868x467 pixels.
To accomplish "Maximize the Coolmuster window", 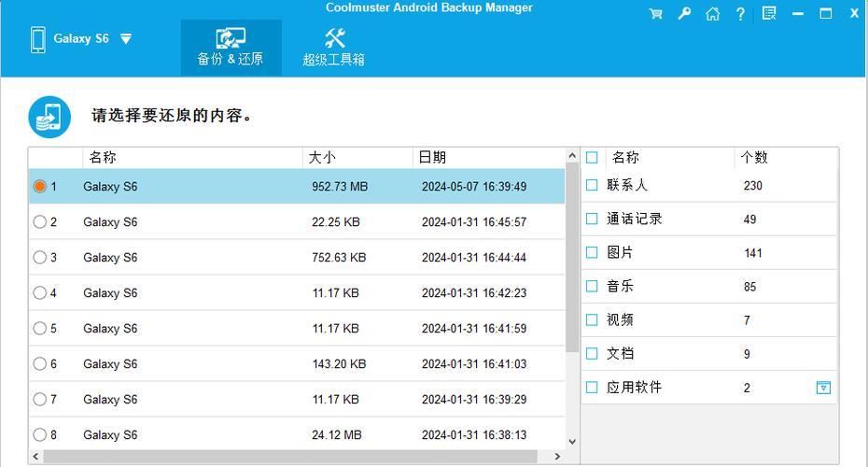I will [825, 14].
